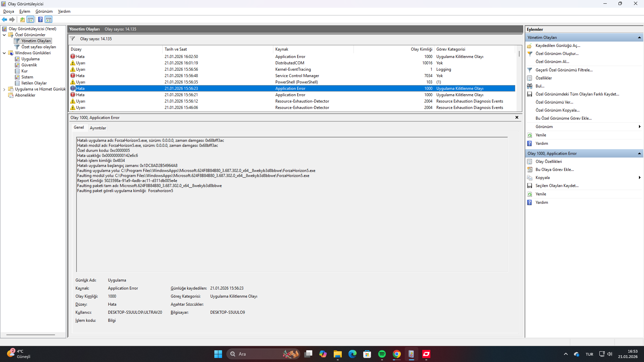This screenshot has height=362, width=644.
Task: Click the left tree pane horizontal scrollbar
Action: [x=31, y=335]
